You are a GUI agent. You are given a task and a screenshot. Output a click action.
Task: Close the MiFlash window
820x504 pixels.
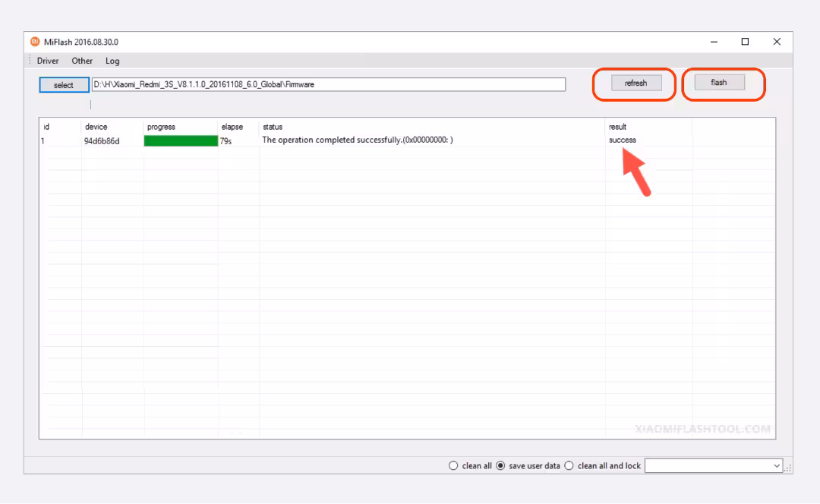pos(777,42)
